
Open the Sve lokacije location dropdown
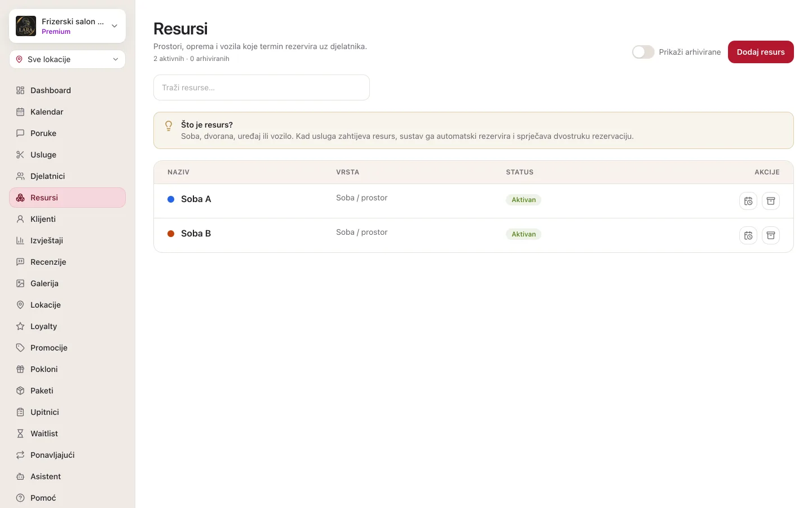67,59
